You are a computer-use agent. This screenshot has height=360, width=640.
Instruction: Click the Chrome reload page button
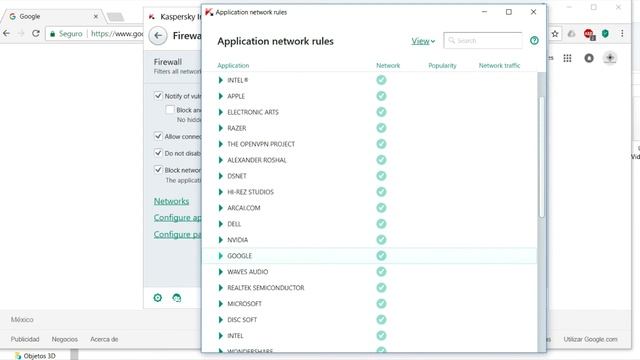36,33
